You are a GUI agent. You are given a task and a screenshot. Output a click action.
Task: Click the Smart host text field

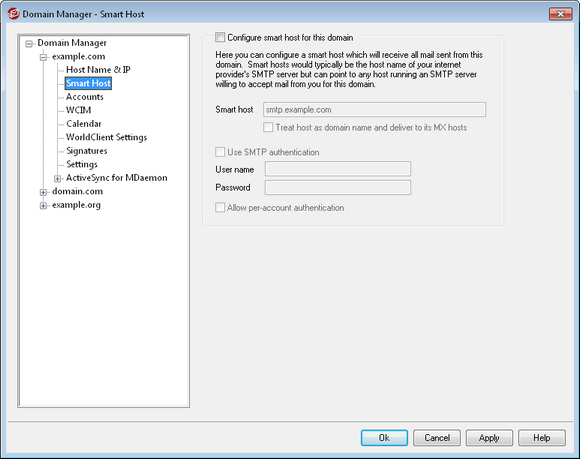[374, 109]
